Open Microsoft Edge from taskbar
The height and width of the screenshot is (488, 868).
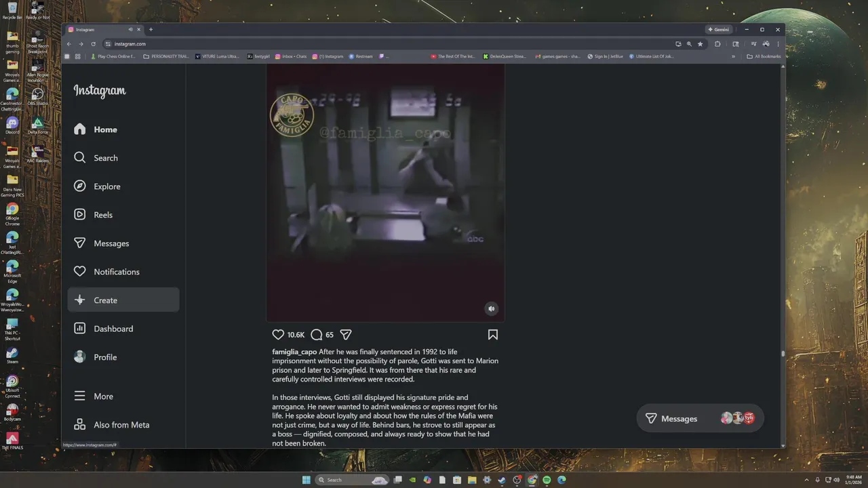[561, 480]
